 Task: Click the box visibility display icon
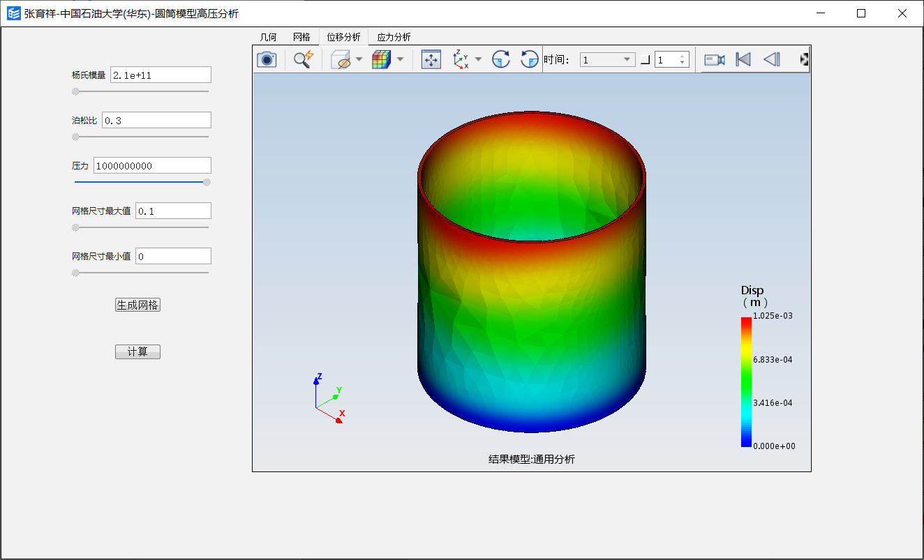(341, 60)
